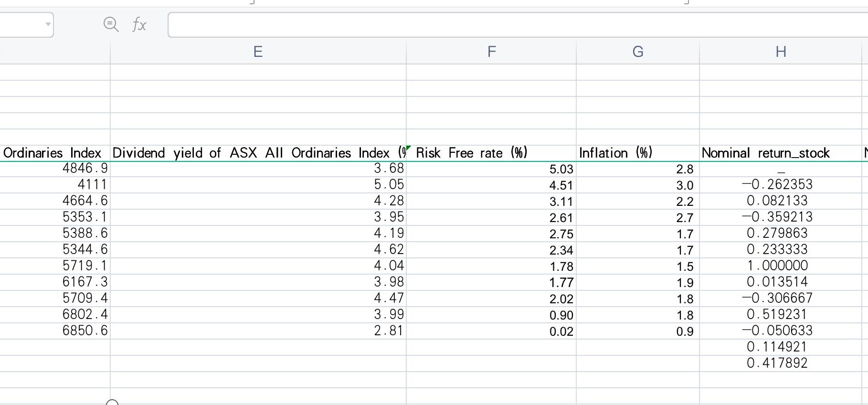
Task: Click into the formula bar input
Action: coord(518,25)
